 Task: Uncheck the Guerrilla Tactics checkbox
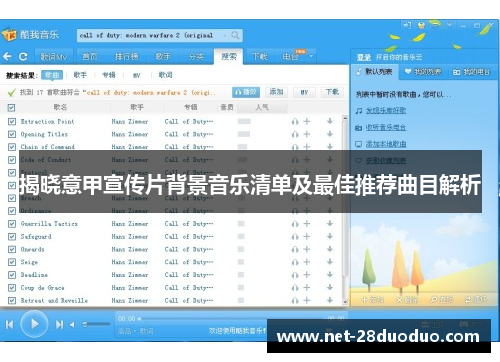coord(12,224)
